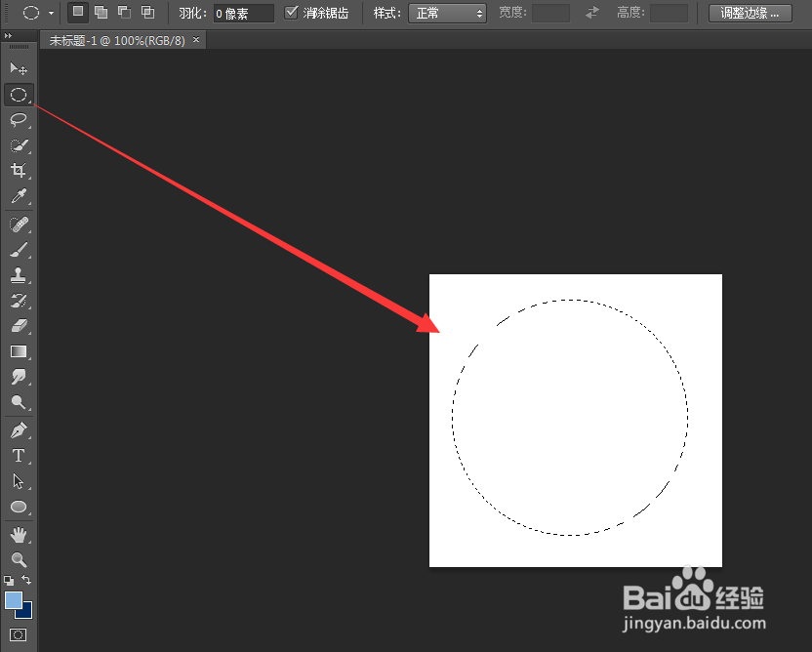This screenshot has height=652, width=812.
Task: Select the Gradient tool
Action: tap(19, 351)
